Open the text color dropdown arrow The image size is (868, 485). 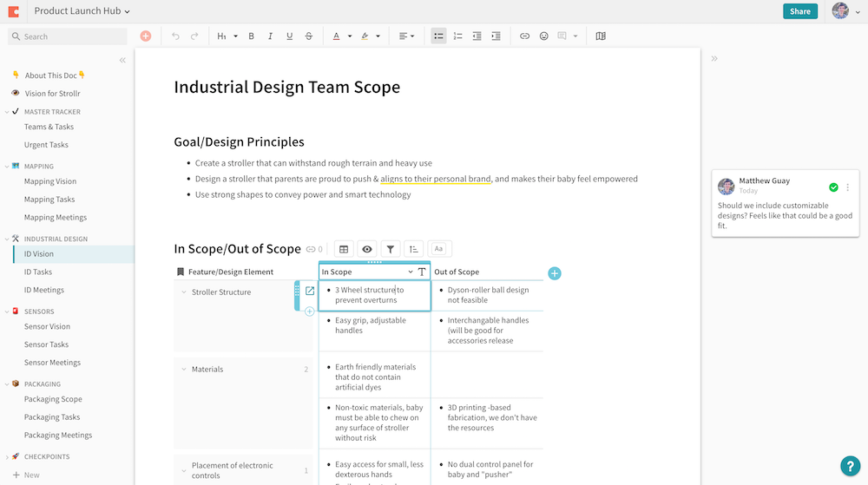[349, 36]
